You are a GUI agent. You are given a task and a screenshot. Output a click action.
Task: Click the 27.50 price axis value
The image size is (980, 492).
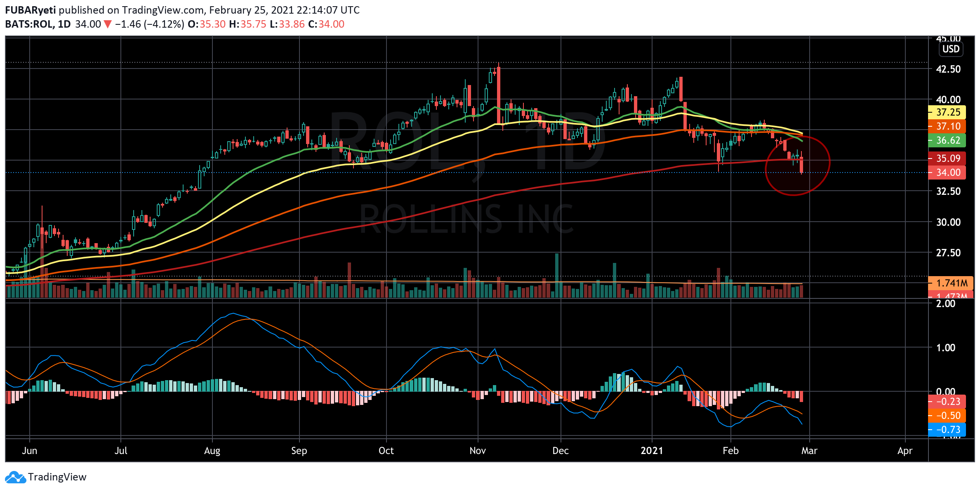pyautogui.click(x=948, y=253)
